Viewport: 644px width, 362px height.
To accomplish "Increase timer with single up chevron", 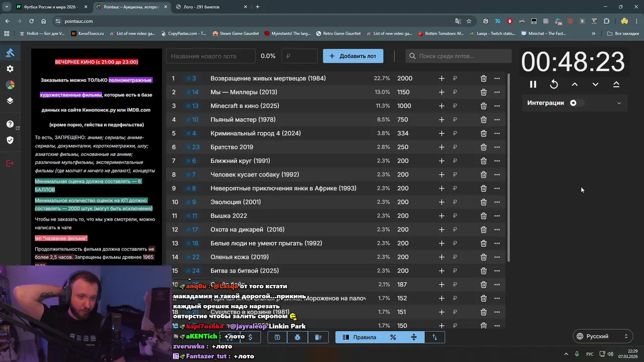I will [575, 84].
